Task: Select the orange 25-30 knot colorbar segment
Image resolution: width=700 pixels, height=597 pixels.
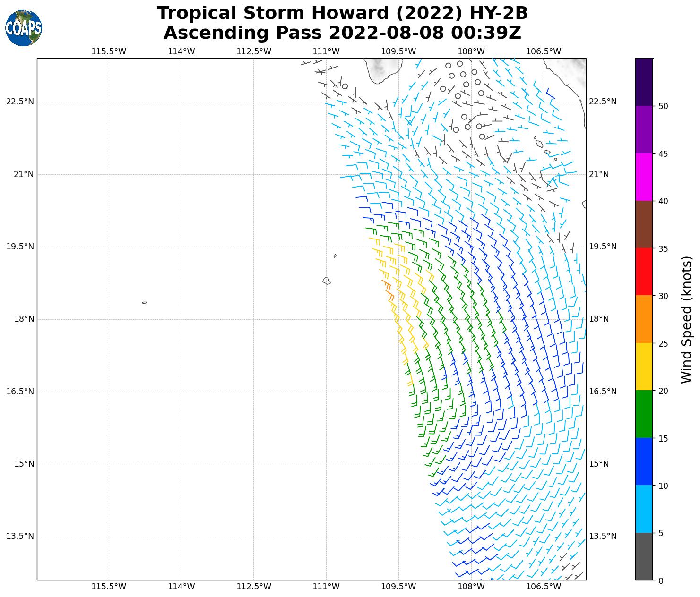Action: pos(644,319)
